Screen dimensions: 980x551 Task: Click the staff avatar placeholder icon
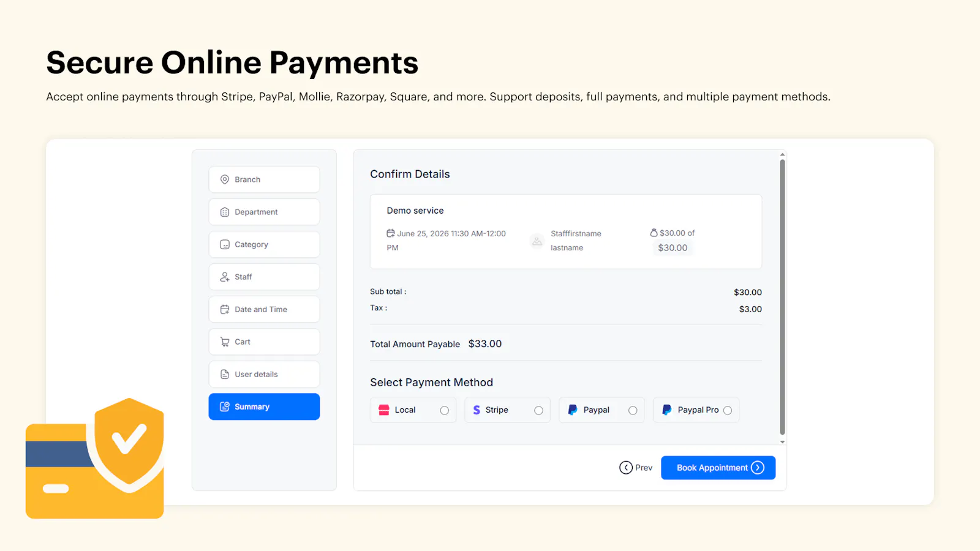[537, 241]
